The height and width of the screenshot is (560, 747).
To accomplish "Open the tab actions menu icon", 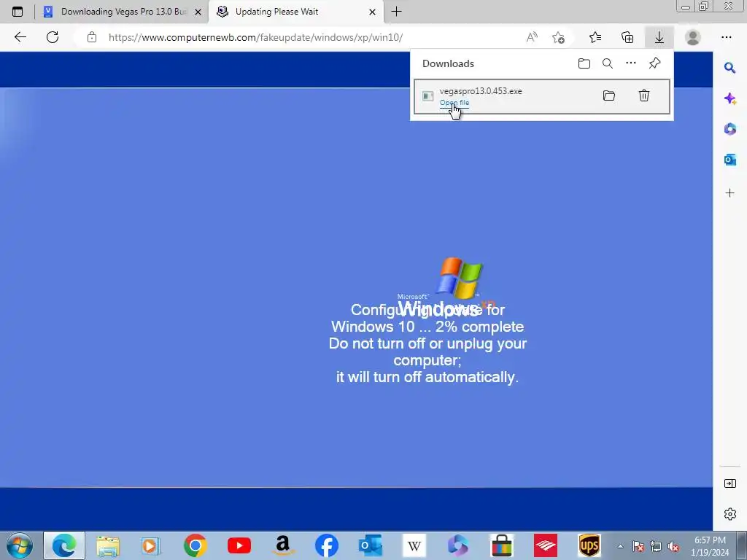I will point(18,12).
